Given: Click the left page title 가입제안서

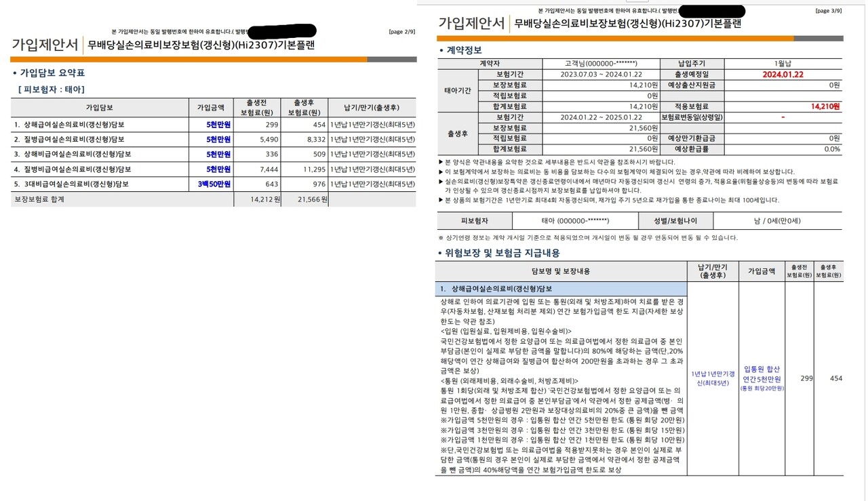Looking at the screenshot, I should [45, 45].
